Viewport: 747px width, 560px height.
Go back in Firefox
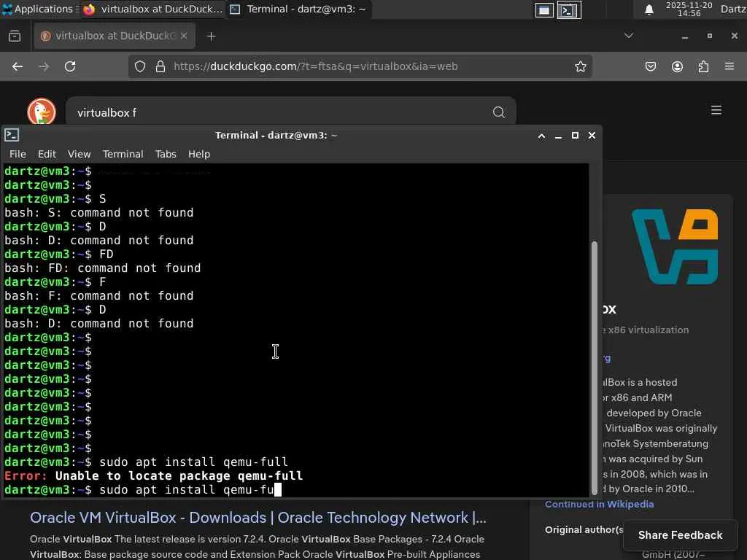[18, 66]
